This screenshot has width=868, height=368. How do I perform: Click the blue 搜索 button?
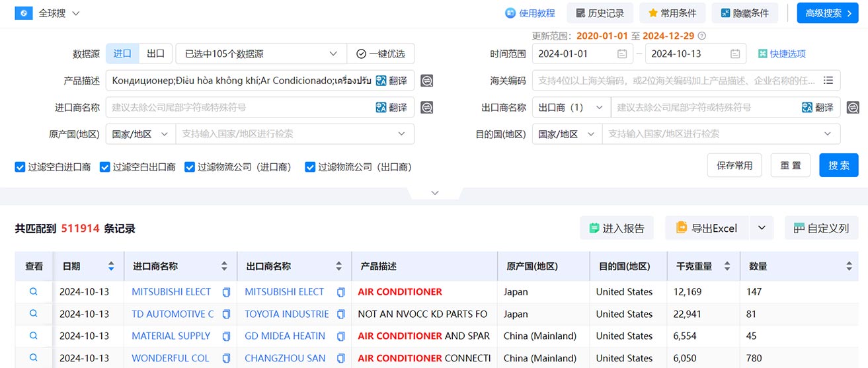pyautogui.click(x=839, y=165)
